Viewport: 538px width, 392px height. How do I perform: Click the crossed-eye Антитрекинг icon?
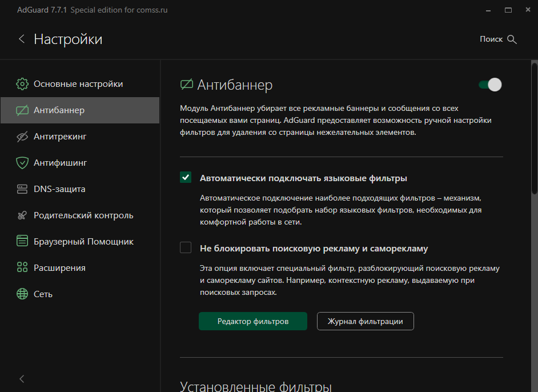pyautogui.click(x=22, y=137)
